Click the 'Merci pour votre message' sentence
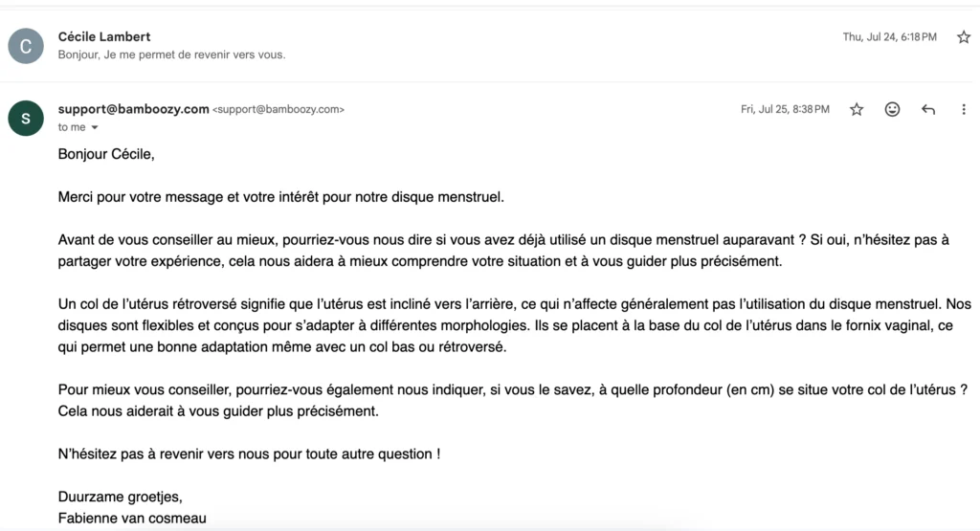Viewport: 980px width, 531px height. [280, 197]
